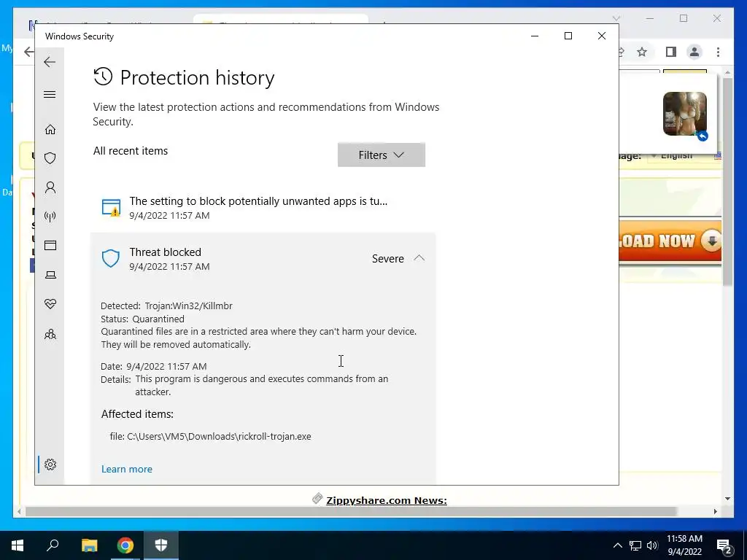Image resolution: width=747 pixels, height=560 pixels.
Task: Follow the Learn more link
Action: pyautogui.click(x=127, y=469)
